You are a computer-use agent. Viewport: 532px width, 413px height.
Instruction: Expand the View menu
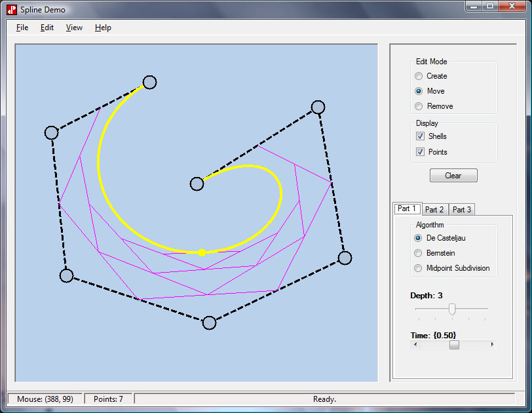click(74, 28)
